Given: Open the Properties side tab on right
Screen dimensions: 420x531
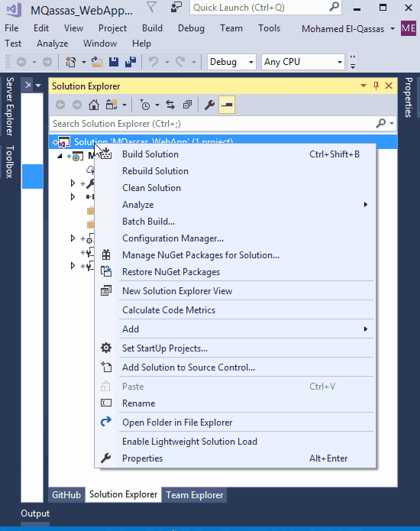Looking at the screenshot, I should pyautogui.click(x=409, y=98).
